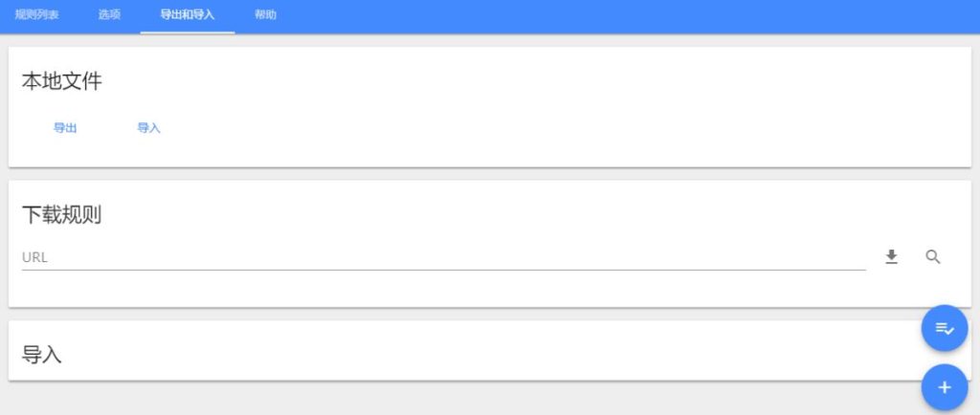The width and height of the screenshot is (980, 415).
Task: Click the download rules arrow icon
Action: pyautogui.click(x=891, y=256)
